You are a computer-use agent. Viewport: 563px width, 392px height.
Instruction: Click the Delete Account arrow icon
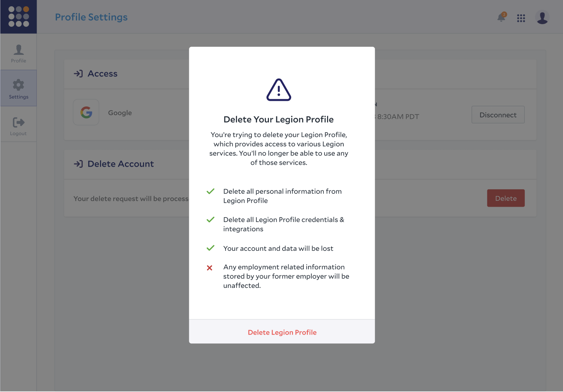click(x=78, y=164)
